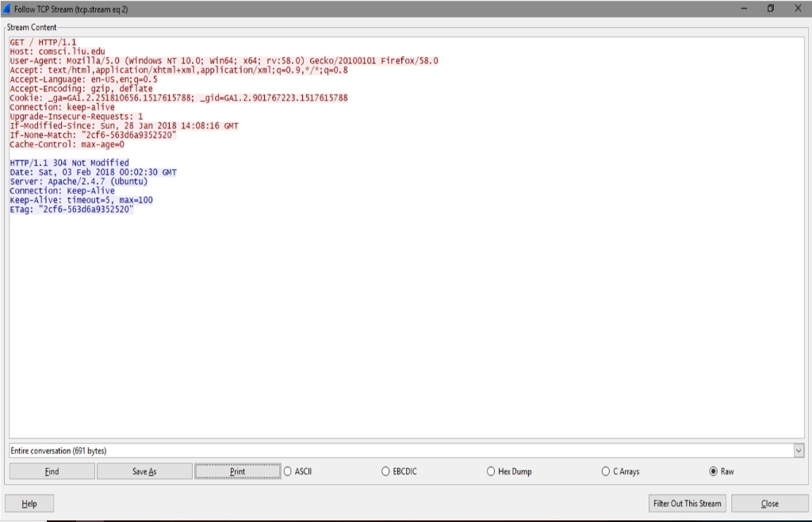Show the conversation as C Arrays

pyautogui.click(x=606, y=470)
